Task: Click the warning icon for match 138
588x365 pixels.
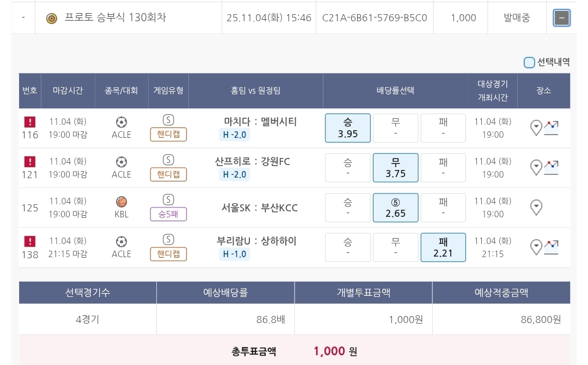Action: tap(30, 241)
